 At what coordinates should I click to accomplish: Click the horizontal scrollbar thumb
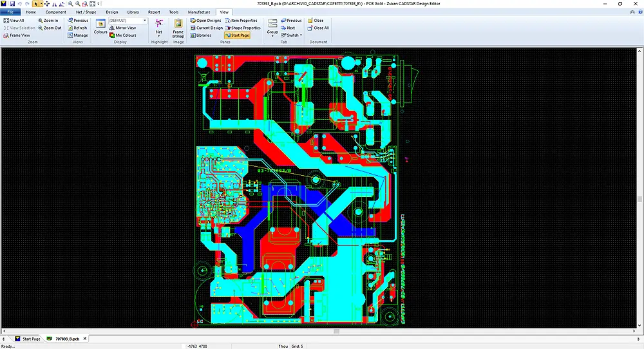point(336,331)
